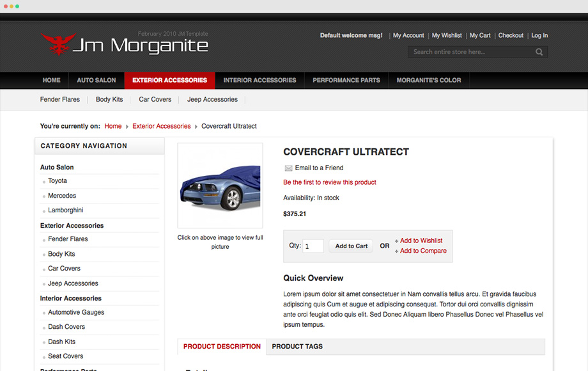Viewport: 588px width, 371px height.
Task: Open My Cart link
Action: click(480, 35)
